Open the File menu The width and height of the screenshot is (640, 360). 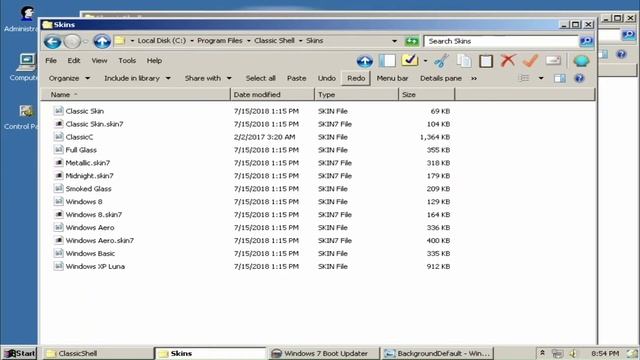(x=51, y=60)
